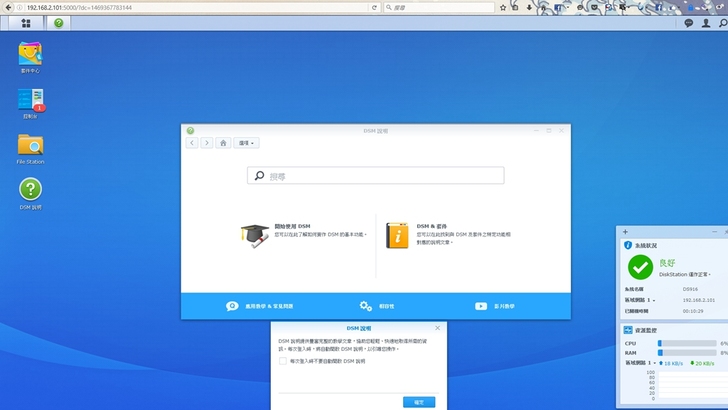Click the network traffic graph
This screenshot has width=728, height=410.
(692, 385)
